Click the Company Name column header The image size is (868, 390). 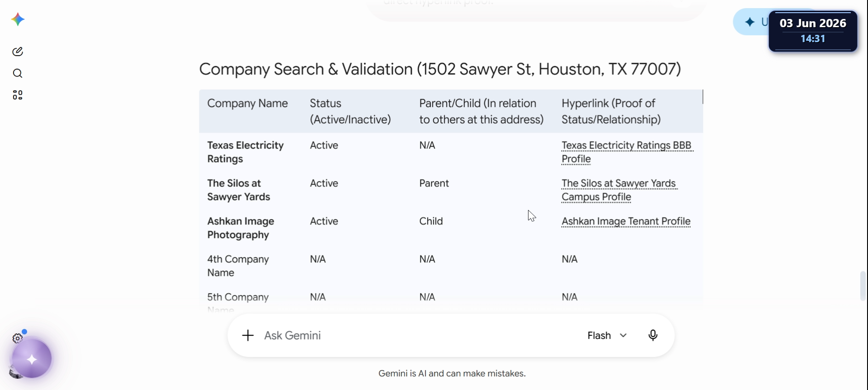248,104
